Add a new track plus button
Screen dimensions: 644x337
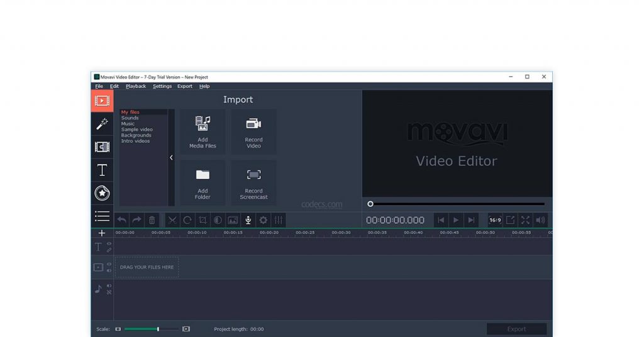pos(101,233)
